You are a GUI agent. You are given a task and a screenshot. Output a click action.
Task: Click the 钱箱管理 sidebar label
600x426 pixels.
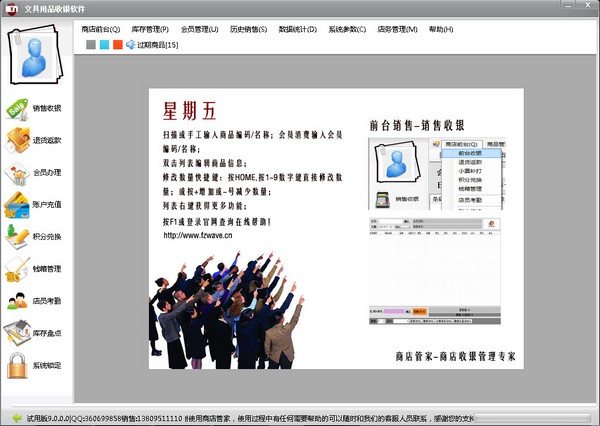(47, 269)
